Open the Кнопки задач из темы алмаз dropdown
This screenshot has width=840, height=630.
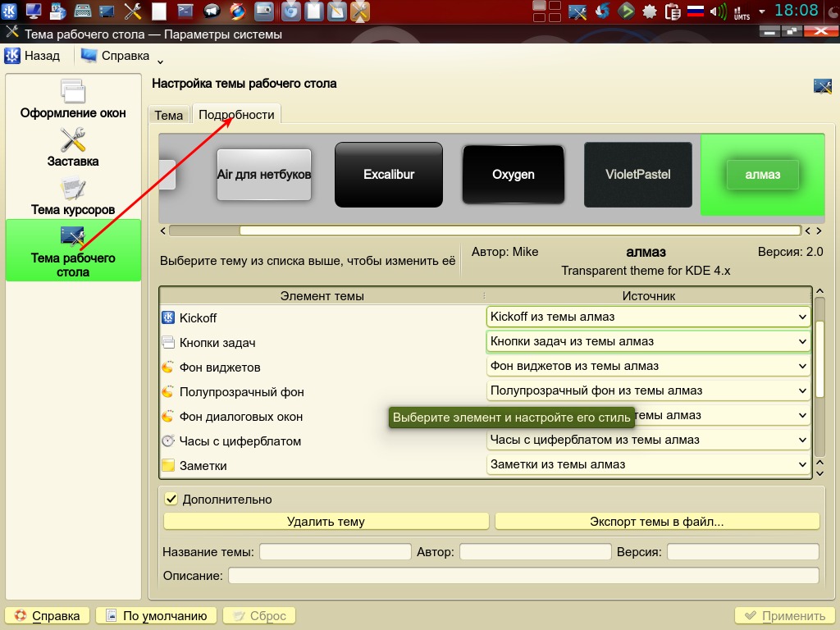(648, 341)
